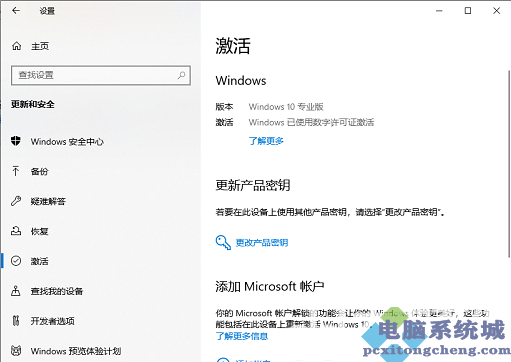Click the 设置 window title text
The height and width of the screenshot is (362, 511).
(x=47, y=11)
